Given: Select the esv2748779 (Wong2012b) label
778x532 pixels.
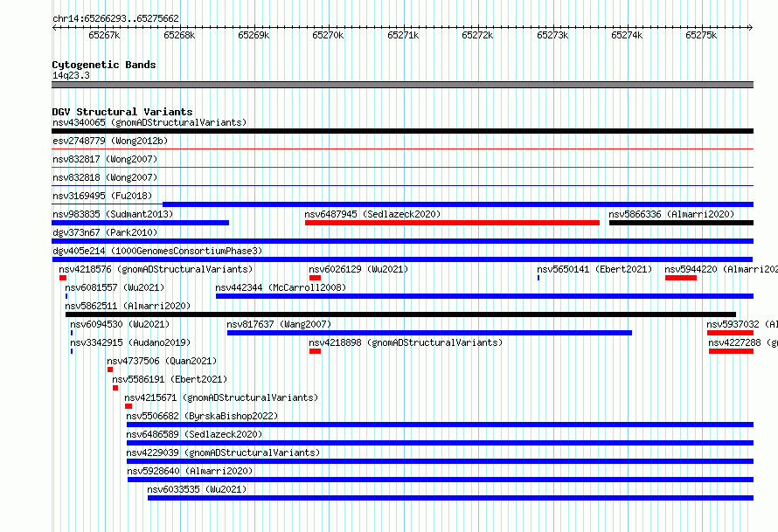Looking at the screenshot, I should coord(110,141).
